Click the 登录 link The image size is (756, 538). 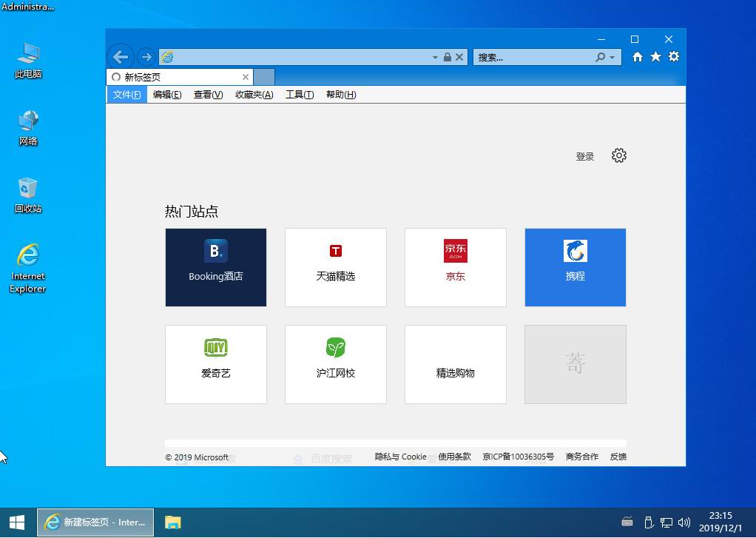coord(585,156)
